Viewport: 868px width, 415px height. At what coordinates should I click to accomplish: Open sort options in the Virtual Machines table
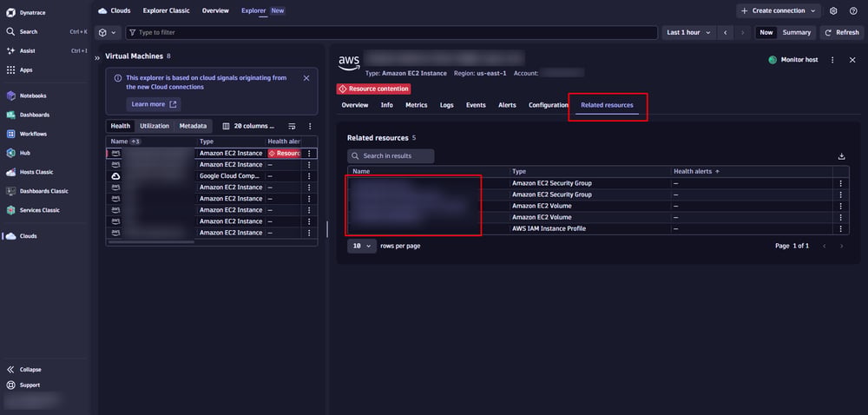pos(293,126)
